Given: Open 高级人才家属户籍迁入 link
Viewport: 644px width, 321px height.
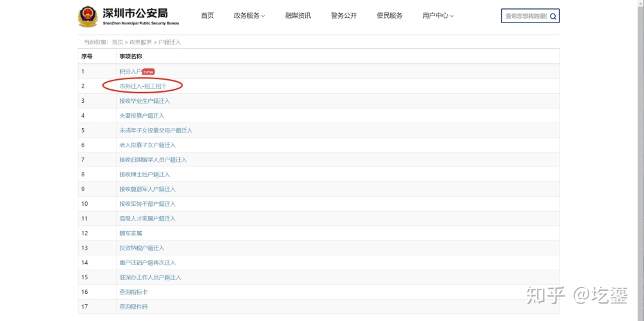Looking at the screenshot, I should 147,219.
